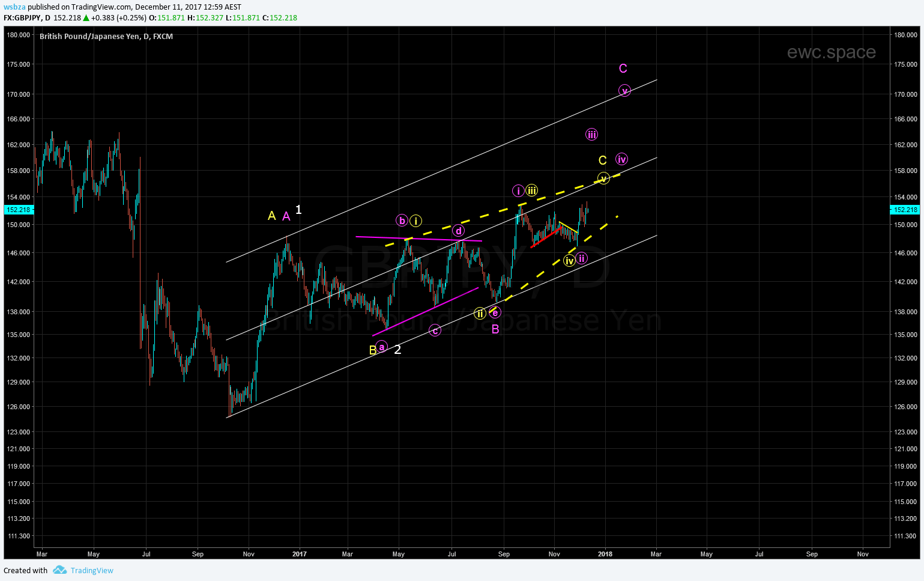
Task: Click the circled yellow 'iv' wave marker
Action: tap(569, 261)
